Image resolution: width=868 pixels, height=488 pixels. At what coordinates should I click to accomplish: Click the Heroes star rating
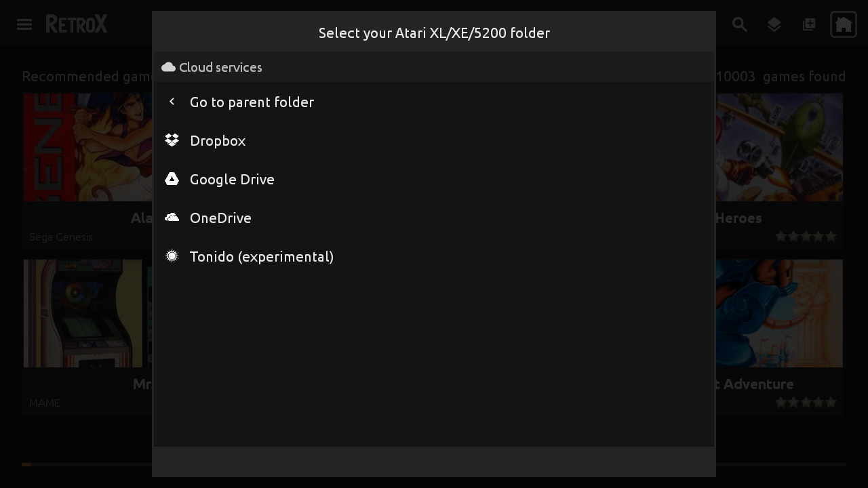(x=806, y=237)
